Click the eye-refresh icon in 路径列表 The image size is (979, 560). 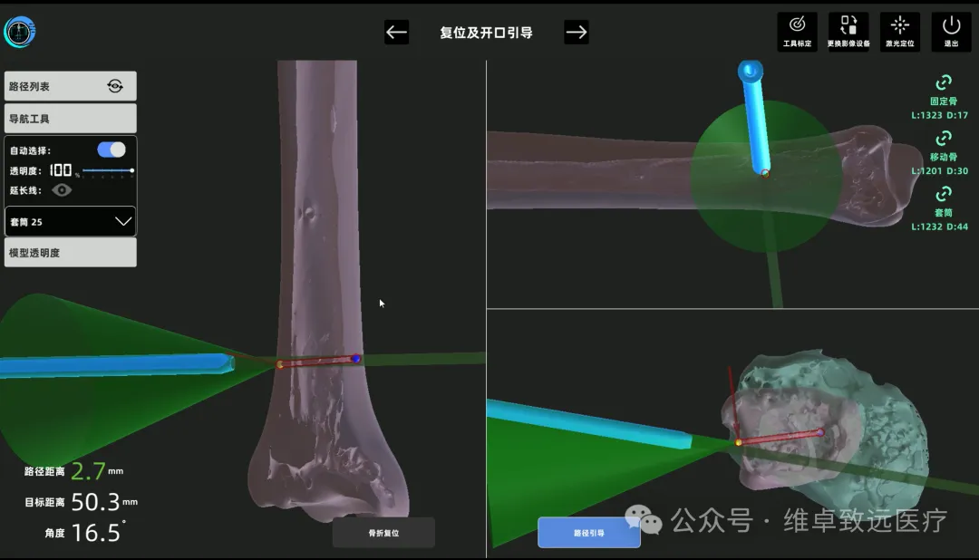[x=115, y=86]
